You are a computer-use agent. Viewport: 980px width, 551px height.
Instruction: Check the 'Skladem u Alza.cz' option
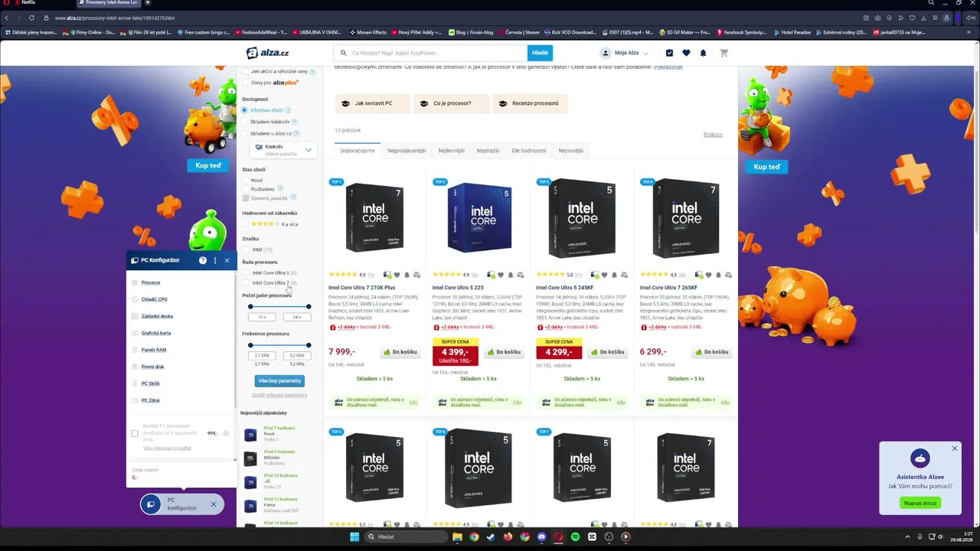point(245,133)
